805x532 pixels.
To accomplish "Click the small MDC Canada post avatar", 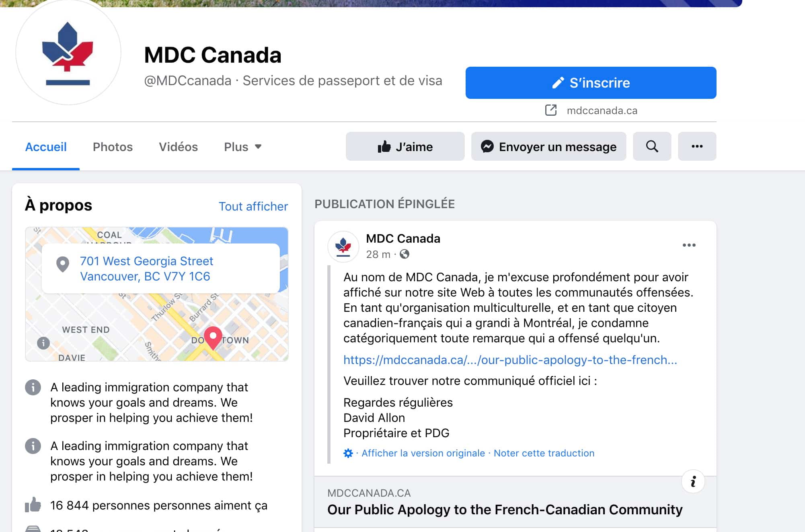I will tap(343, 246).
